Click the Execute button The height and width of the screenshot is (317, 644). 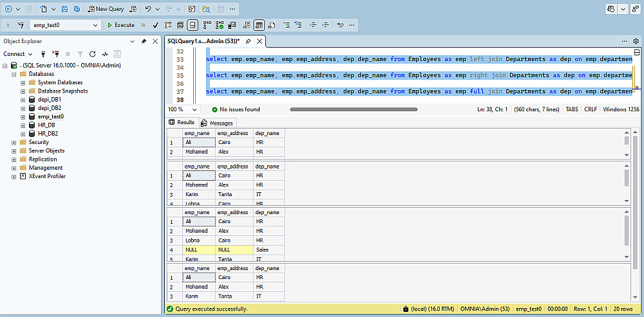tap(121, 25)
